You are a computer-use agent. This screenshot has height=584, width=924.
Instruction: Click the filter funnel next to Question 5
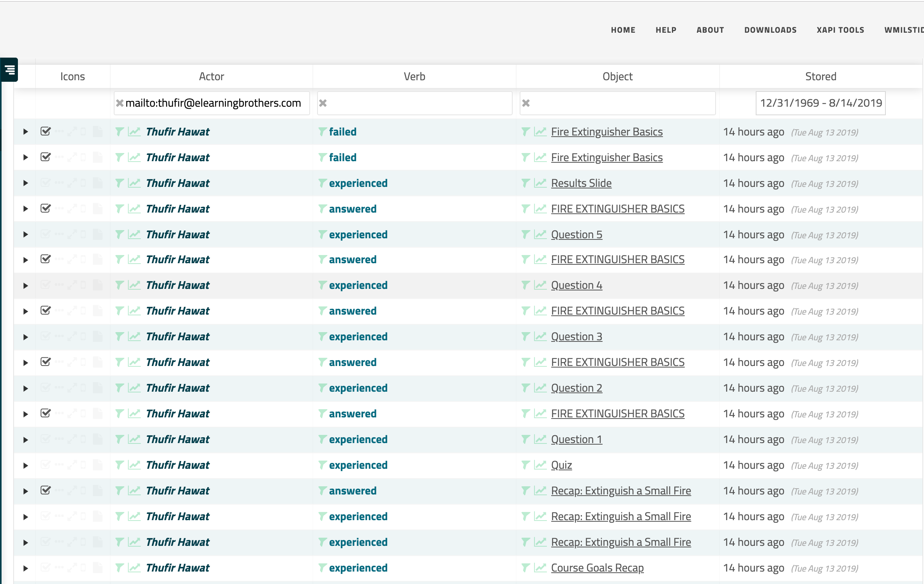point(525,235)
